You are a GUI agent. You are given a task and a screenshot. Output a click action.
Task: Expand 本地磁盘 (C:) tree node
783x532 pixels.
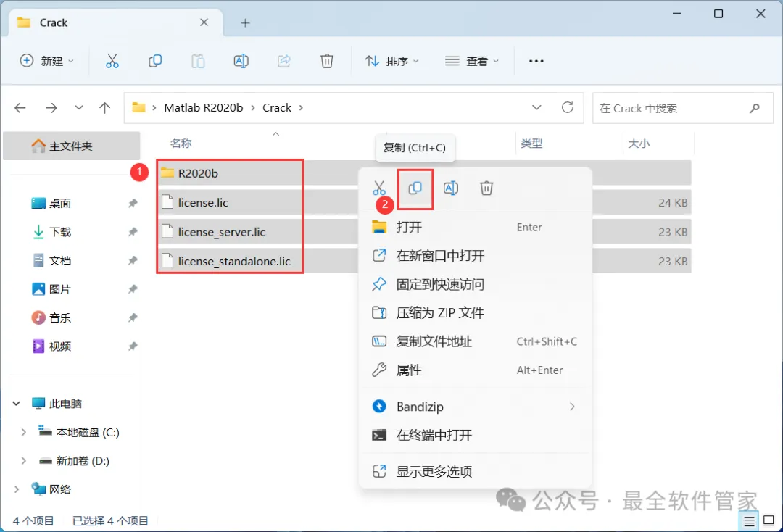pyautogui.click(x=23, y=432)
